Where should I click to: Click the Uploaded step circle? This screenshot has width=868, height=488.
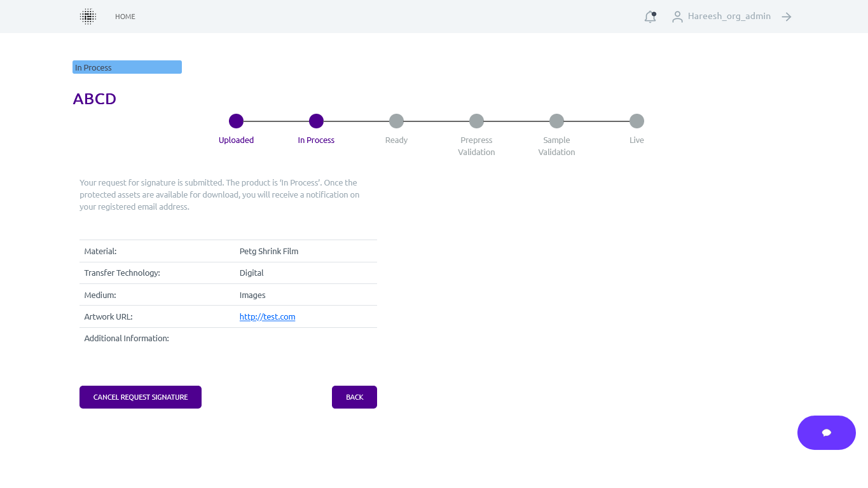point(237,121)
